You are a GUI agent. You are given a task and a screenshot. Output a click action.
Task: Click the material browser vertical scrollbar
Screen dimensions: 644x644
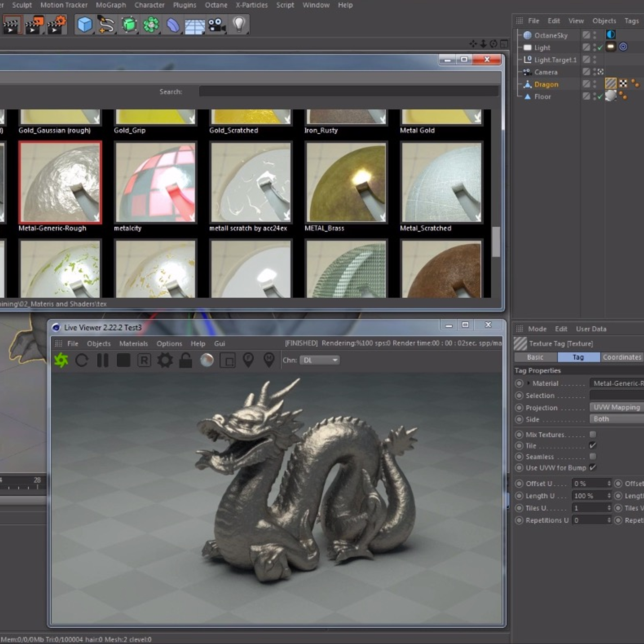point(496,242)
